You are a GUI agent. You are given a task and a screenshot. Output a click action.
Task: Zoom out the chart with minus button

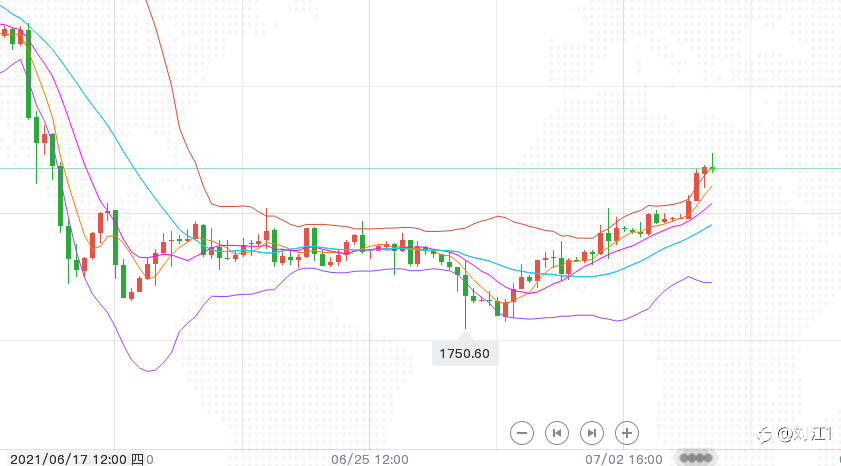(522, 433)
